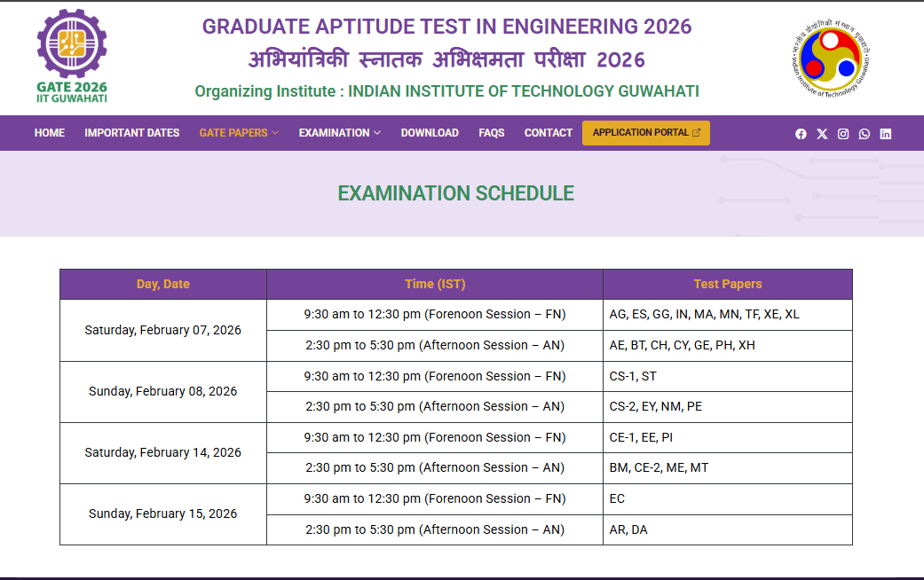This screenshot has height=580, width=924.
Task: Navigate to the FAQs page
Action: (492, 133)
